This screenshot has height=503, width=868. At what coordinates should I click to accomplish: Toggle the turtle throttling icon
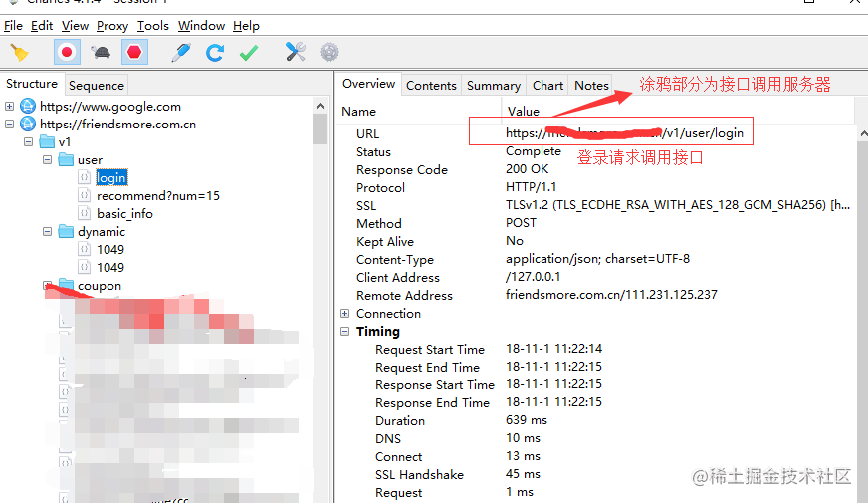point(101,53)
